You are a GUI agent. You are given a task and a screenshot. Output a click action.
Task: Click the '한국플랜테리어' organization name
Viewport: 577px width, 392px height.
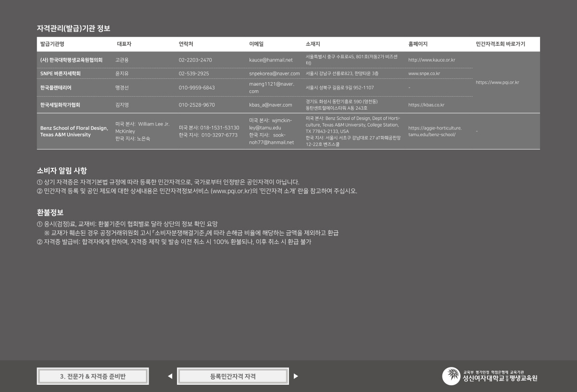[x=56, y=88]
